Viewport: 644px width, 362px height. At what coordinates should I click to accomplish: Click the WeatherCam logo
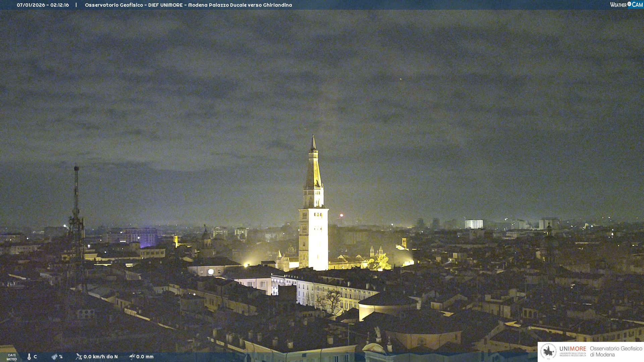[626, 5]
